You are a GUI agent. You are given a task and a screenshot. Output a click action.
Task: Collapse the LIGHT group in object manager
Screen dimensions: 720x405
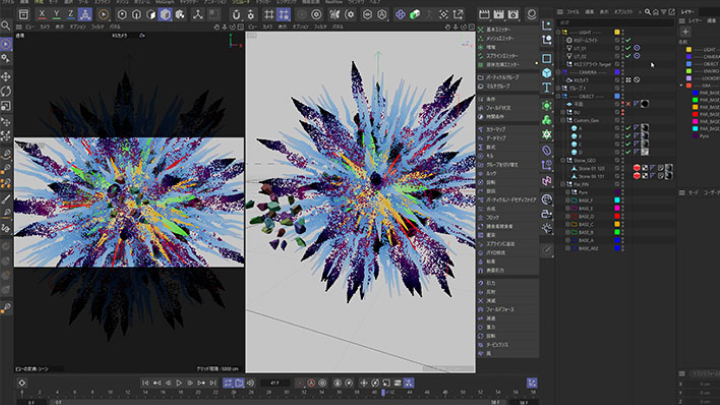558,32
